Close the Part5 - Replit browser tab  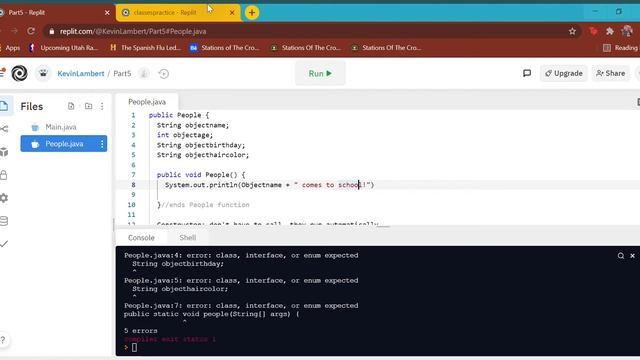coord(107,13)
